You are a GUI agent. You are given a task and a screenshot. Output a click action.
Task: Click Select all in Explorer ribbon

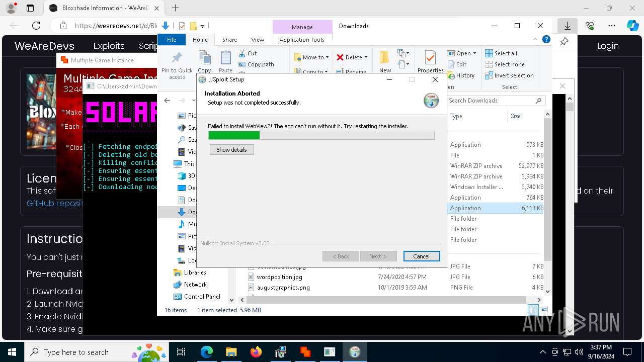(501, 53)
